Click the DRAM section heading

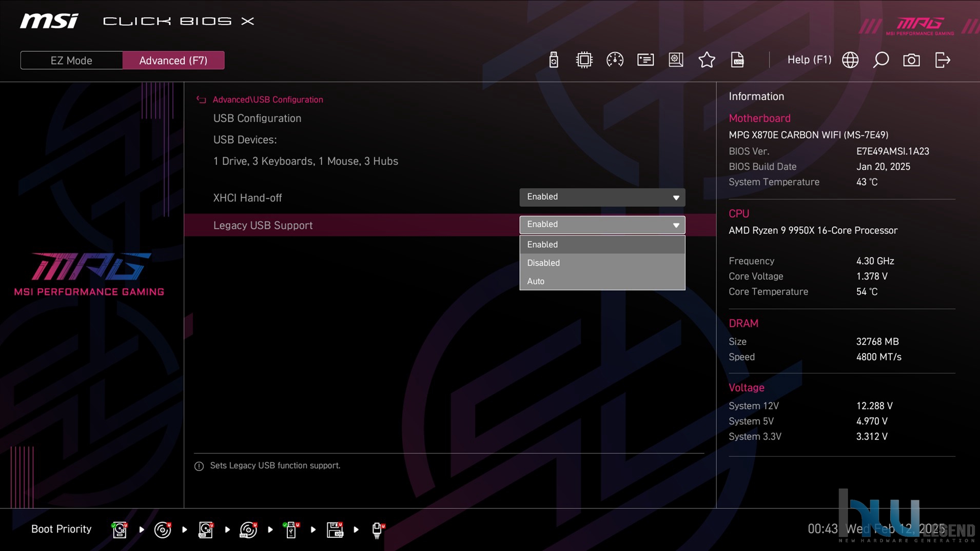coord(743,323)
